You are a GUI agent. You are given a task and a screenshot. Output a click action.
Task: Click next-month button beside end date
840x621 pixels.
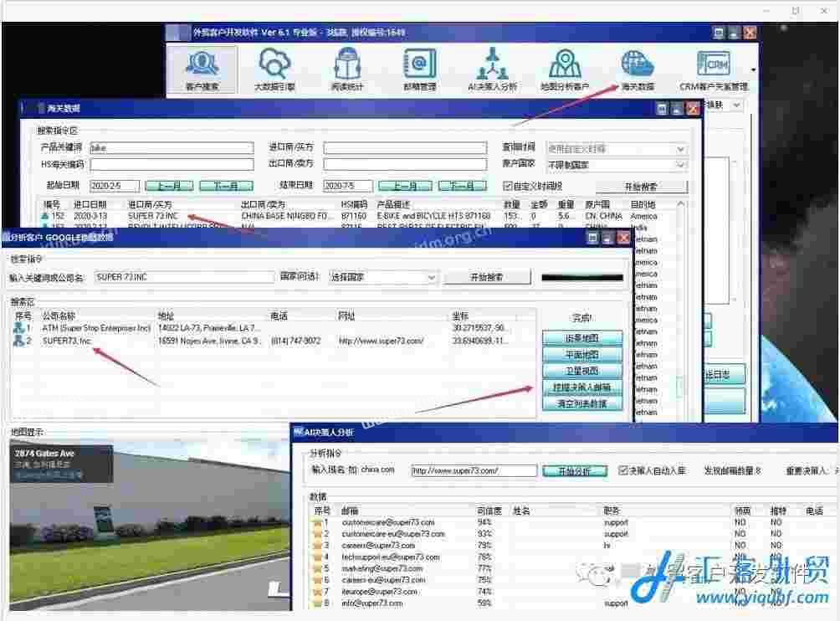coord(462,186)
